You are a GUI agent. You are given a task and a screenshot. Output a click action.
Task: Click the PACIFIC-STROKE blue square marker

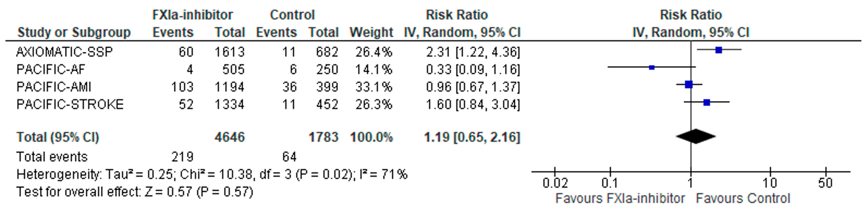pyautogui.click(x=707, y=102)
